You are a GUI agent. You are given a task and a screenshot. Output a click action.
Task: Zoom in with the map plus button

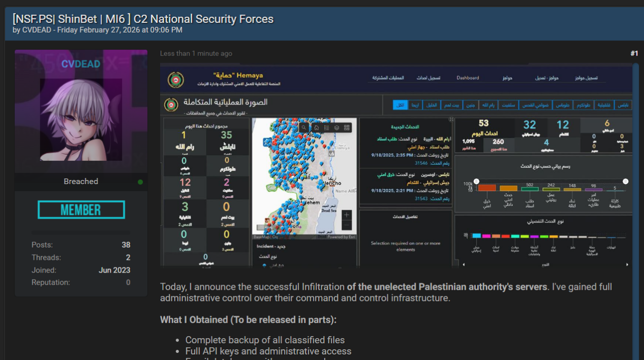[346, 215]
